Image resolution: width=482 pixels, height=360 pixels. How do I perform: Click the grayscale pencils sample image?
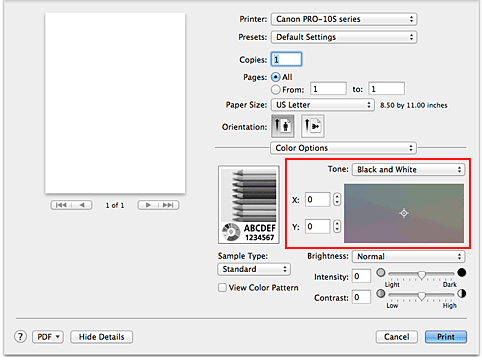pyautogui.click(x=249, y=205)
